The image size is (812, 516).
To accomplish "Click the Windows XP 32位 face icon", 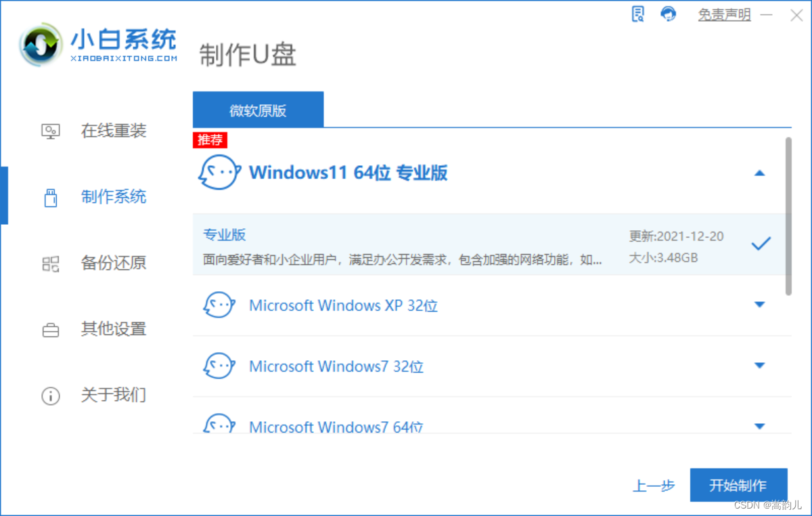I will pos(219,305).
